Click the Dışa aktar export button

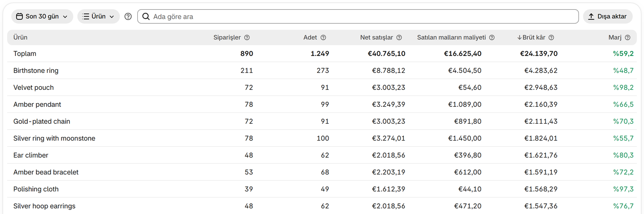click(x=608, y=16)
